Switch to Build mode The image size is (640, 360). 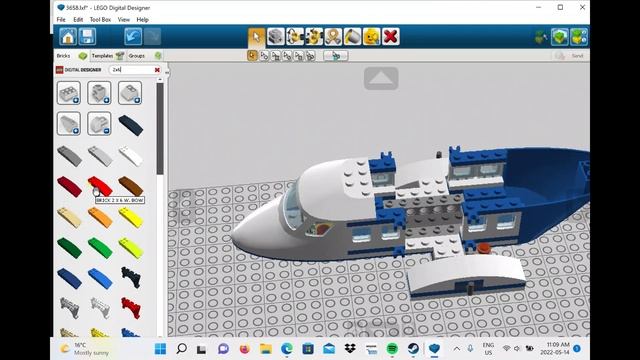pyautogui.click(x=541, y=37)
